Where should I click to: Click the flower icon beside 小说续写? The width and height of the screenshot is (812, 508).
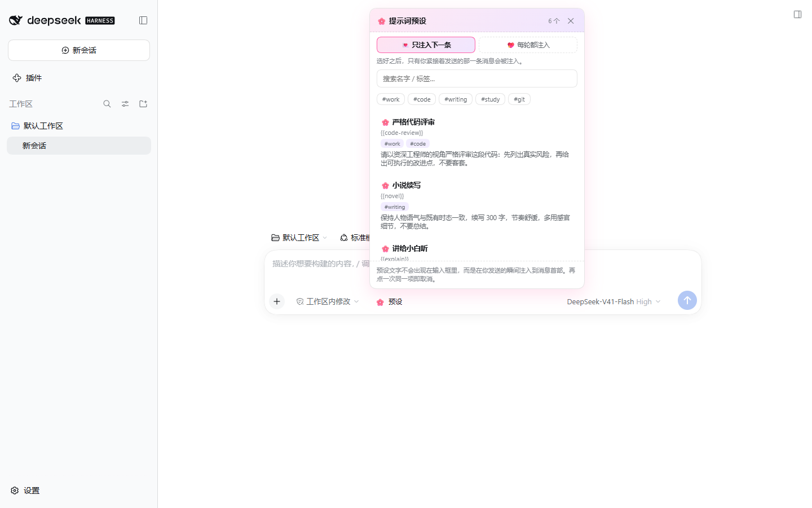click(385, 186)
